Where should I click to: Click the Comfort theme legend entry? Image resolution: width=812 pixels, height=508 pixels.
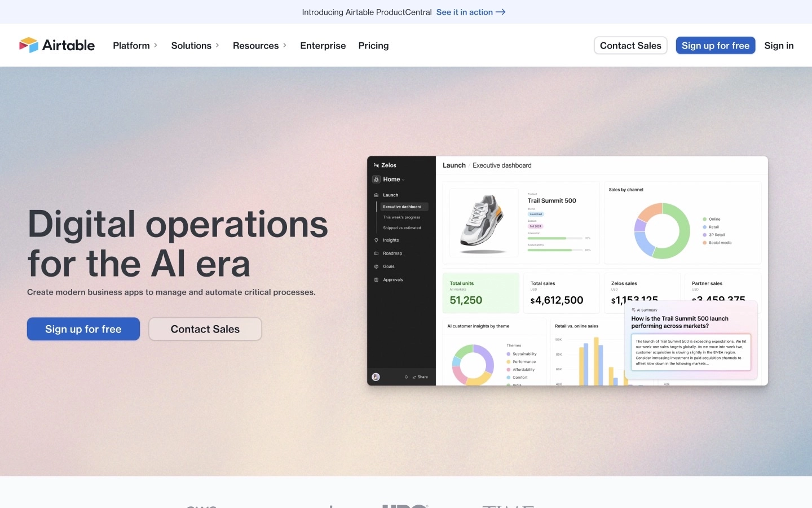[x=517, y=378]
